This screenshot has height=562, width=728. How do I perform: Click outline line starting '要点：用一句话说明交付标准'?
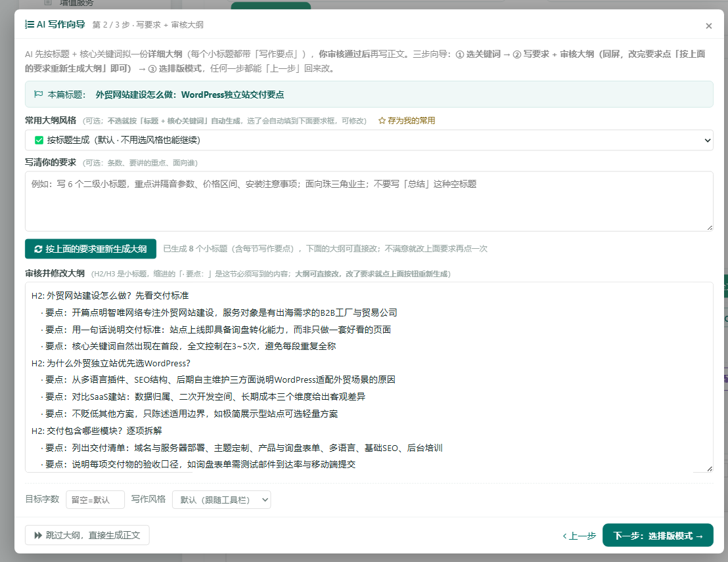pos(216,330)
